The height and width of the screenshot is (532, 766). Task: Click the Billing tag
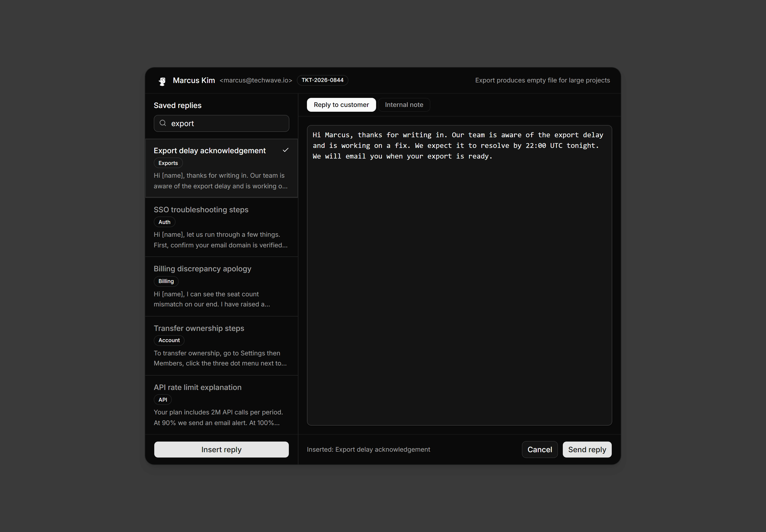pyautogui.click(x=166, y=281)
